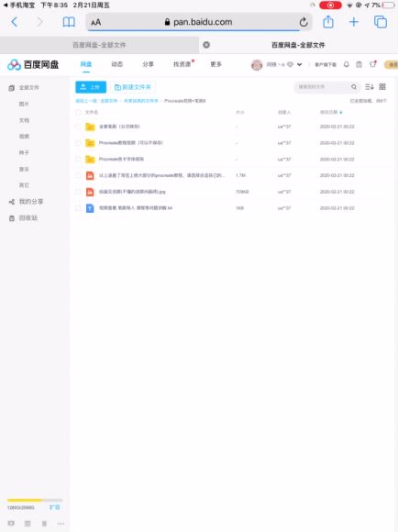Image resolution: width=398 pixels, height=532 pixels.
Task: Open the AA reader text options
Action: pos(96,22)
